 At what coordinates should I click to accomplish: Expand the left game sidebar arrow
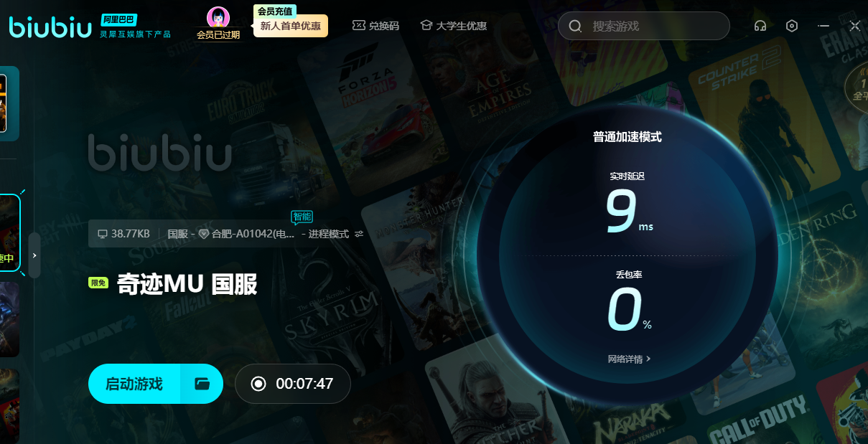click(34, 255)
